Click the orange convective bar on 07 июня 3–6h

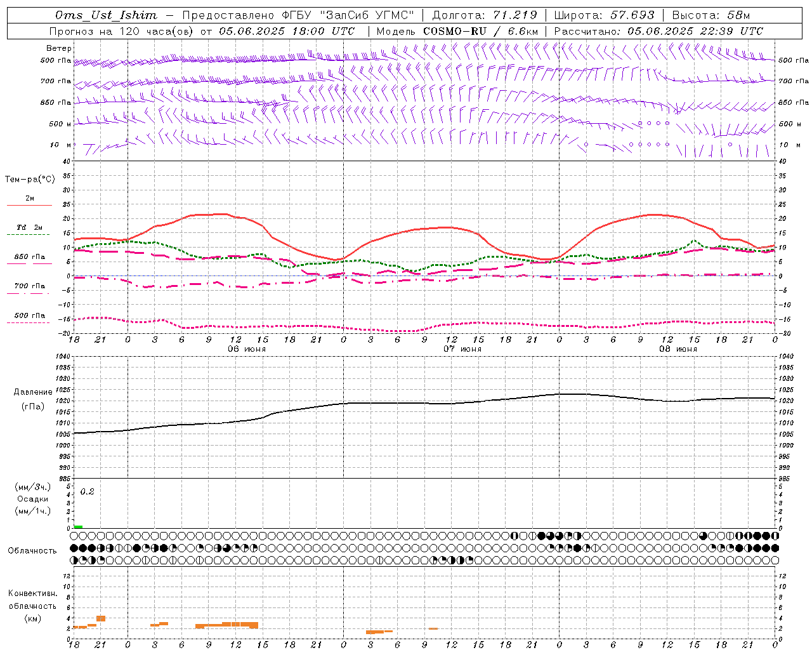(x=379, y=632)
